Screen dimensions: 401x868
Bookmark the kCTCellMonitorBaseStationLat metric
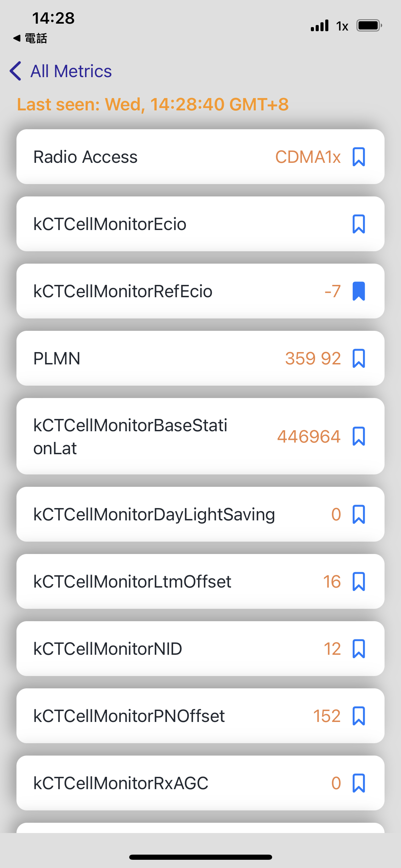(x=359, y=436)
